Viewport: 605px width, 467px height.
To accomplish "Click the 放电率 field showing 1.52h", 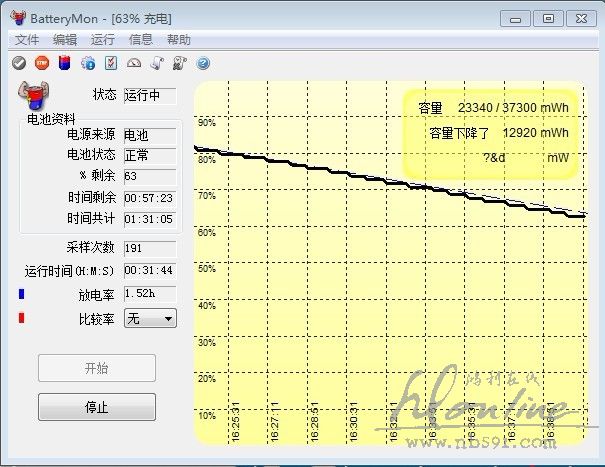I will (150, 294).
